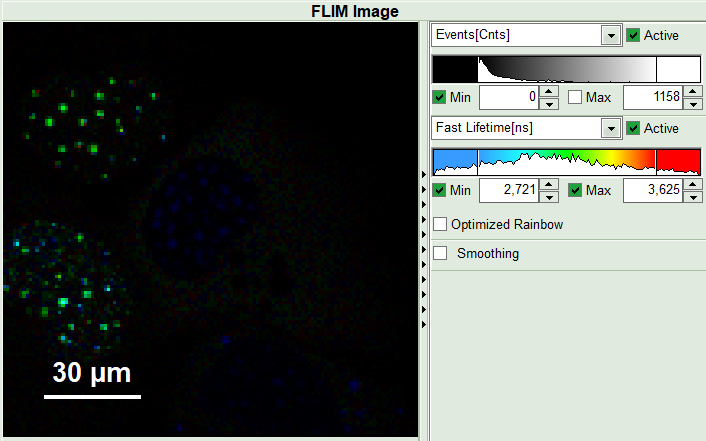
Task: Check the Events Max limit checkbox
Action: point(575,97)
